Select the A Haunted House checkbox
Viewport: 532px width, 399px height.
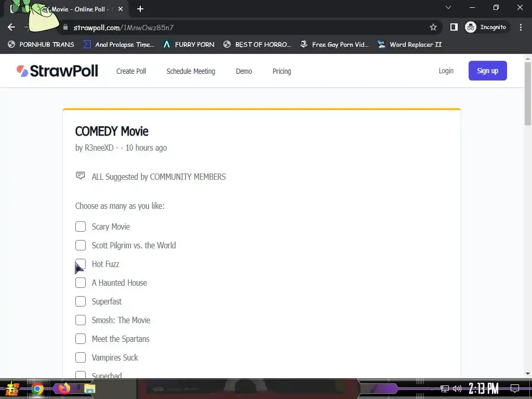tap(81, 283)
